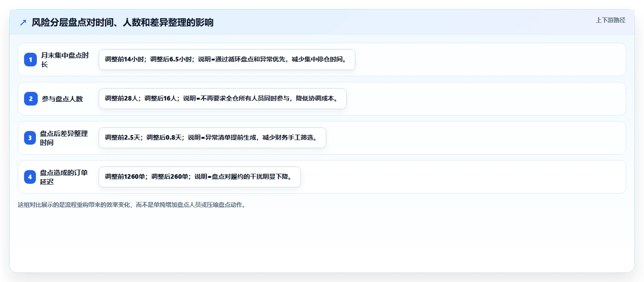644x282 pixels.
Task: Click the box reading 调整前2.5天；调整后0.8天
Action: (x=212, y=138)
